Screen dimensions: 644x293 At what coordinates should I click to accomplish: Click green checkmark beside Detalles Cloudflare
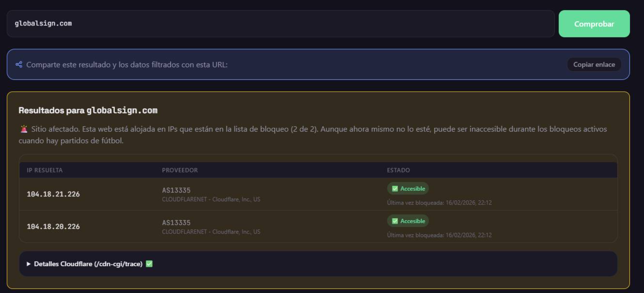click(x=149, y=264)
